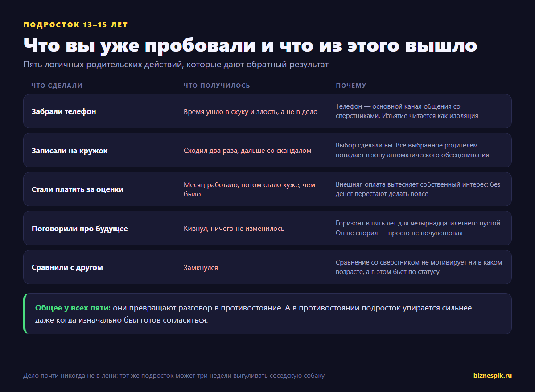Click the heading 'Что вы уже пробовали и что из этого вышло'
This screenshot has height=392, width=535.
tap(250, 45)
